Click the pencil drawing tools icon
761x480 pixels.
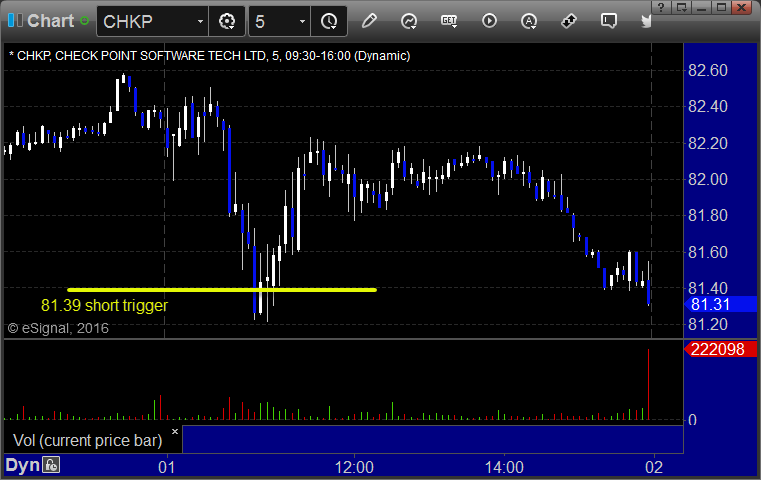(369, 21)
